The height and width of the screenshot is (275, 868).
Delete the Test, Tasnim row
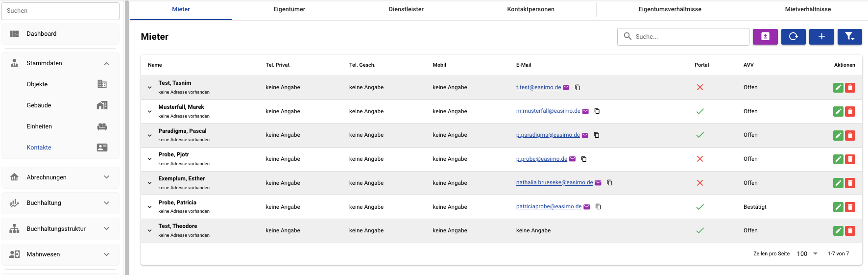tap(850, 88)
